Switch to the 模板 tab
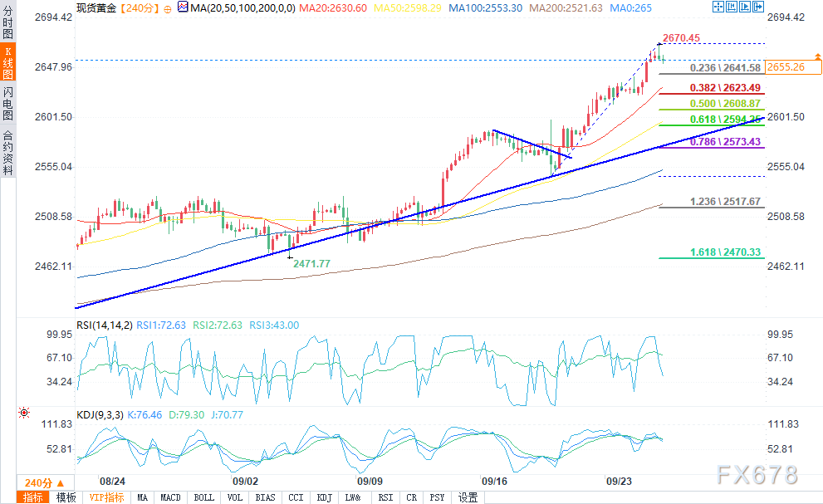 [66, 497]
